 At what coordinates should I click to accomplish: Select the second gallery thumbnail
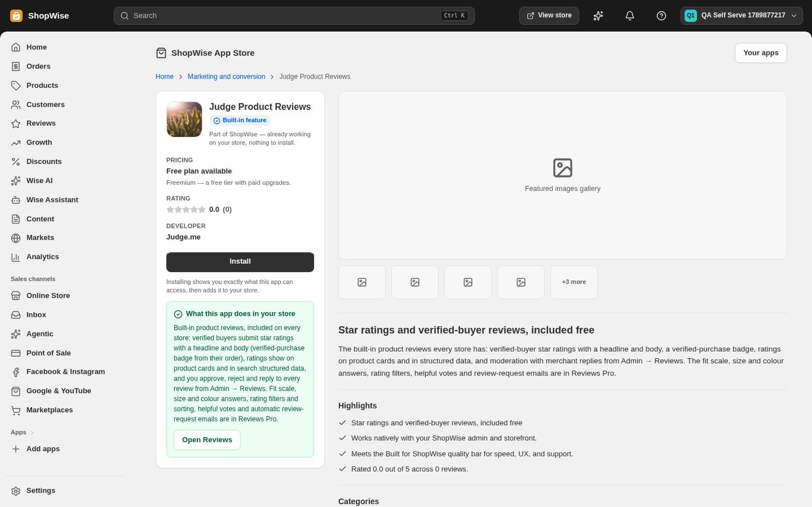coord(415,282)
